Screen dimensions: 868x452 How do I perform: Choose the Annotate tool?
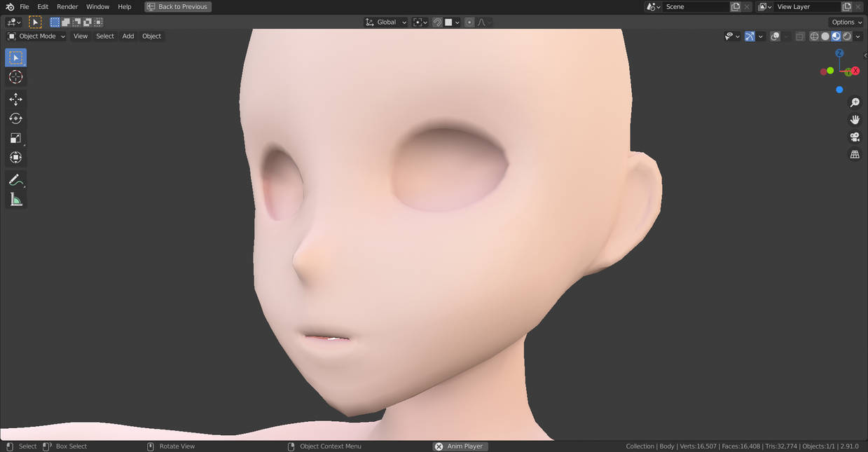tap(15, 180)
